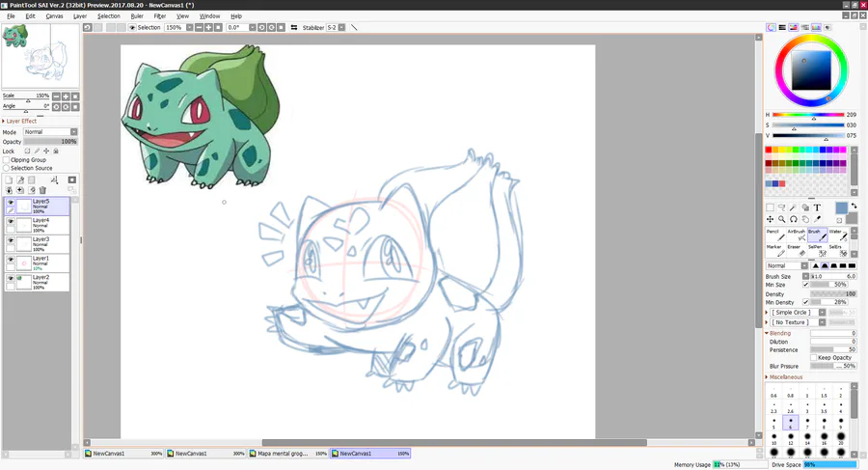
Task: Toggle the straight line drawing mode
Action: (354, 27)
